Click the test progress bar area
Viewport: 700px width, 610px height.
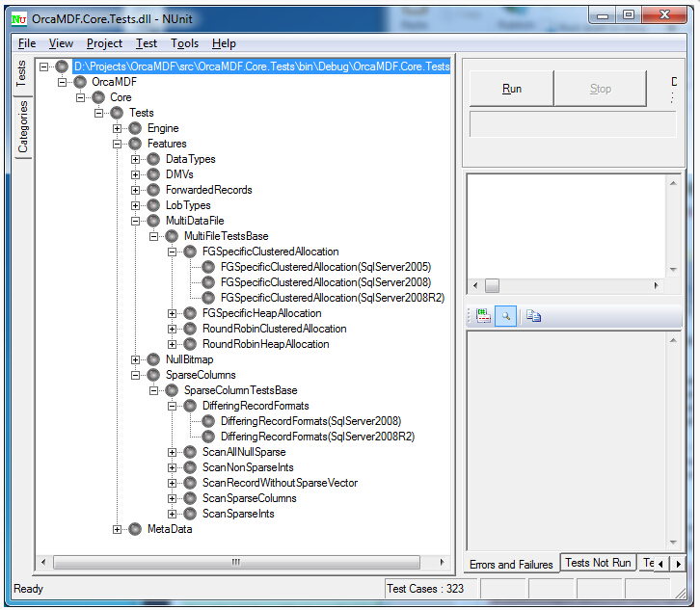(x=573, y=124)
